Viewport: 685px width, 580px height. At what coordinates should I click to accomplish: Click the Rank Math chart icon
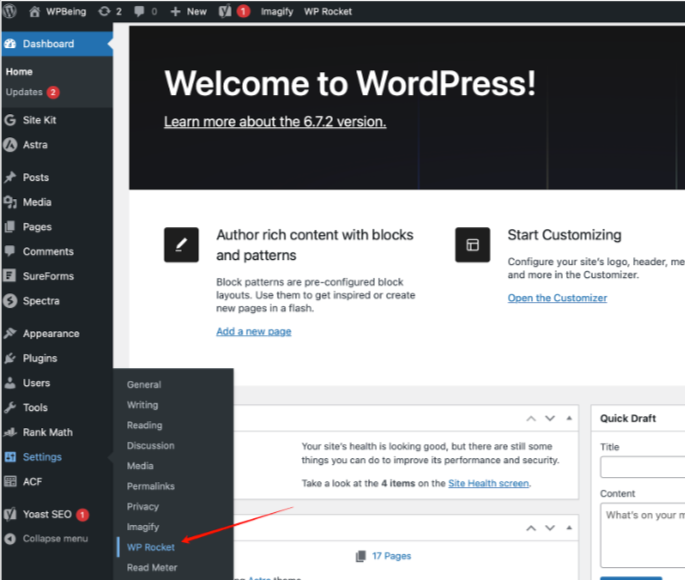(x=10, y=432)
